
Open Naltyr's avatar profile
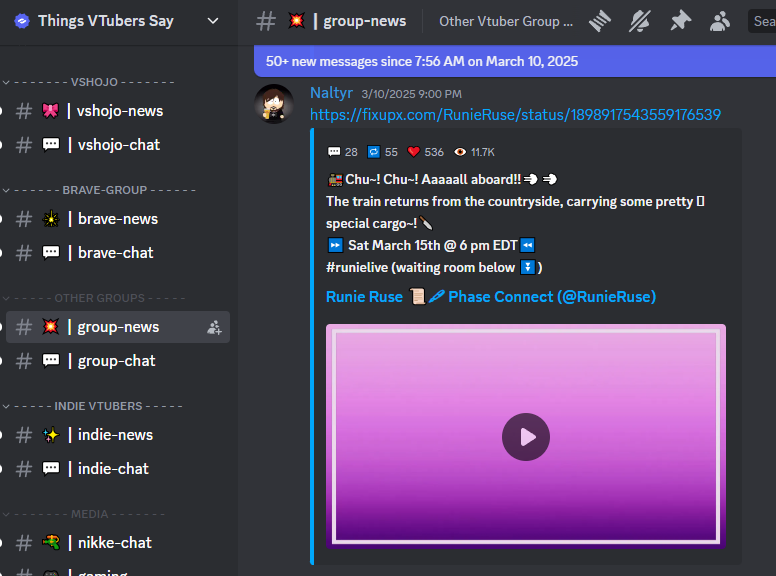click(x=274, y=104)
